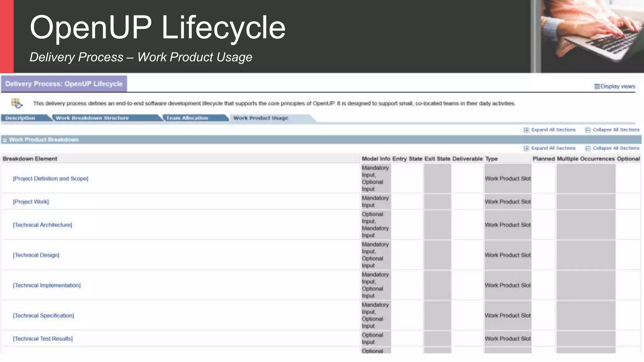
Task: Click upper Expand All Sections plus icon
Action: click(x=526, y=130)
